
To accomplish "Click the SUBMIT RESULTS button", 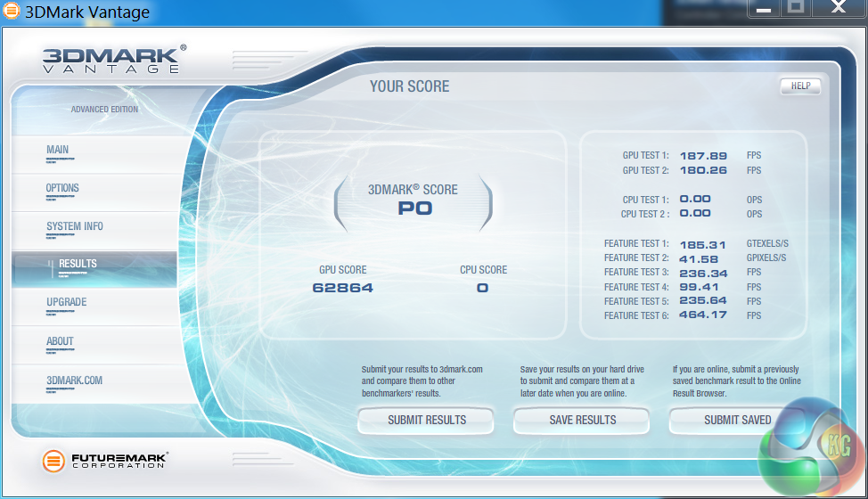I will click(426, 421).
